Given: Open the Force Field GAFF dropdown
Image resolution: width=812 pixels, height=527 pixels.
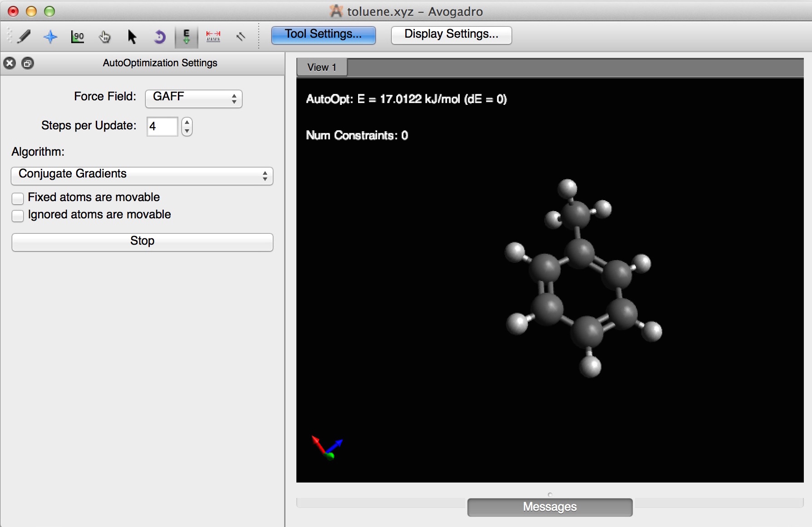Looking at the screenshot, I should coord(194,99).
